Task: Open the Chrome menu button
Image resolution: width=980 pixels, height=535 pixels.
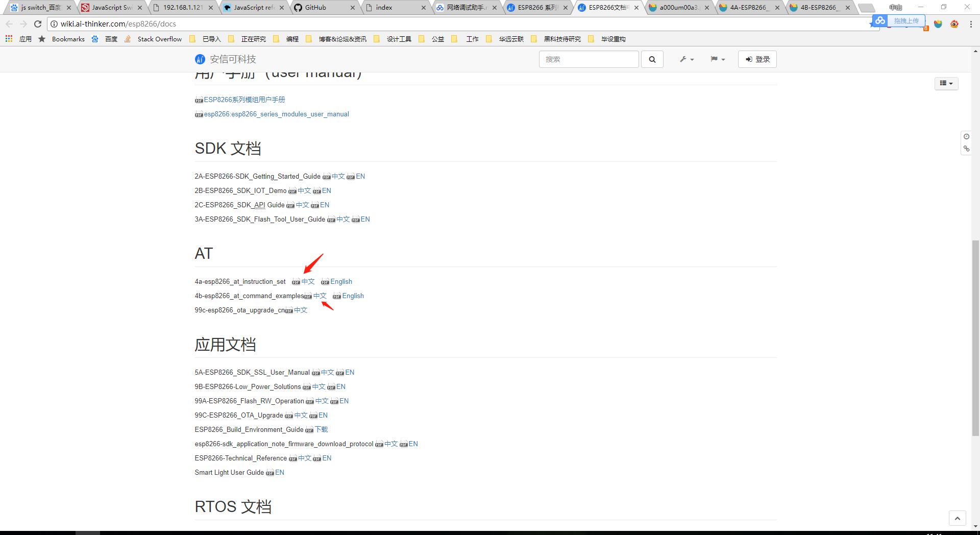Action: coord(971,24)
